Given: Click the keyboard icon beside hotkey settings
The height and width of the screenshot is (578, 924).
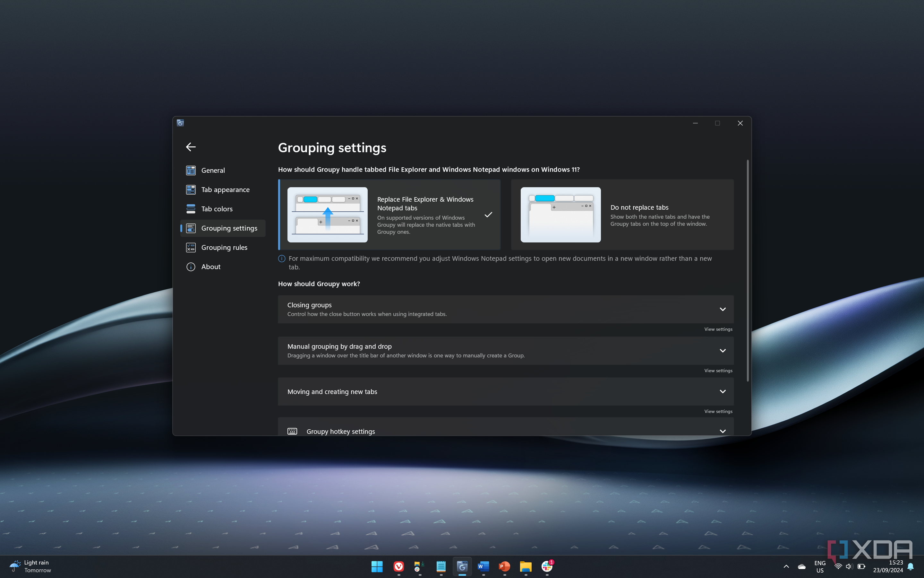Looking at the screenshot, I should pos(292,431).
